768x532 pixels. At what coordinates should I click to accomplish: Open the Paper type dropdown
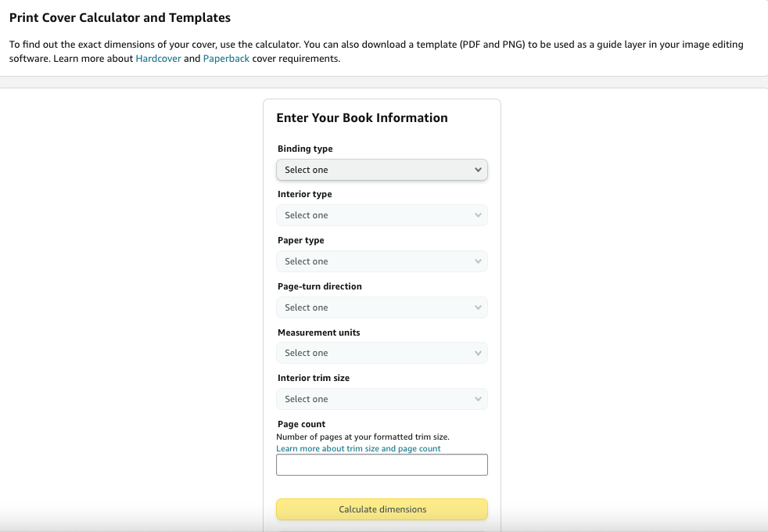coord(382,261)
